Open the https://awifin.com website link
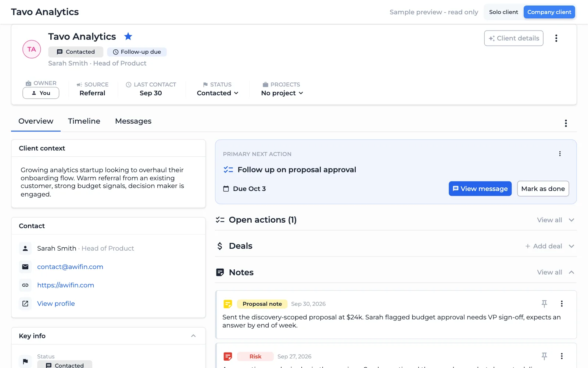Viewport: 588px width, 368px height. (65, 285)
